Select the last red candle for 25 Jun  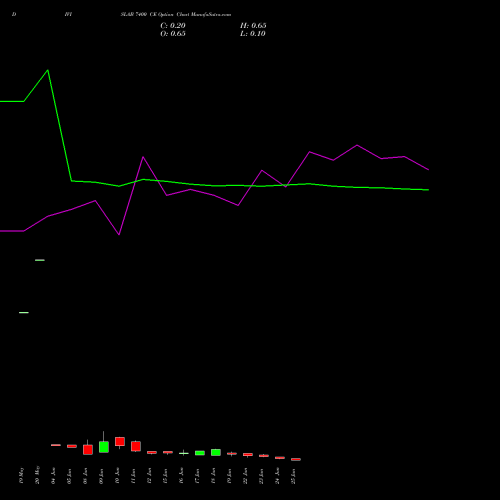point(296,459)
